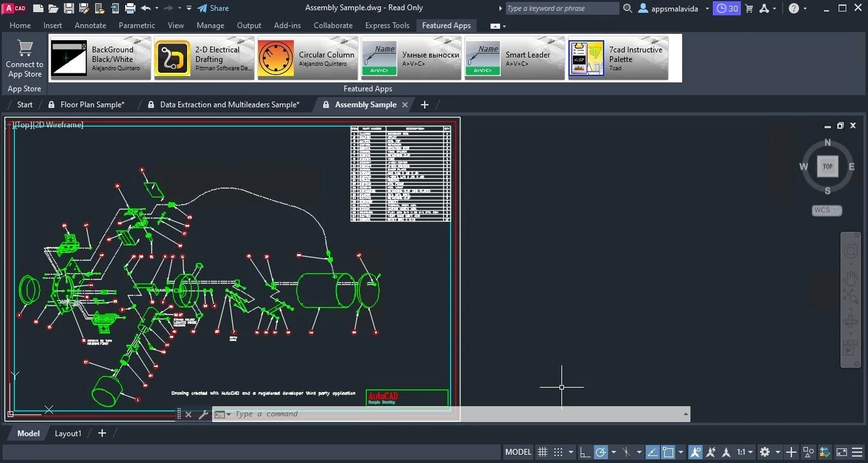This screenshot has width=868, height=463.
Task: Open the Undo history dropdown arrow
Action: [x=156, y=8]
